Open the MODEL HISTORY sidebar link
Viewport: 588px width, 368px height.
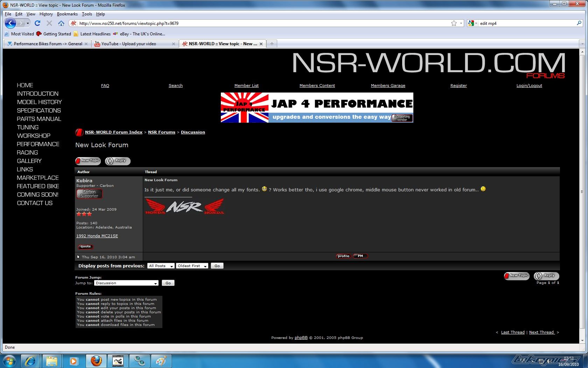pos(39,102)
